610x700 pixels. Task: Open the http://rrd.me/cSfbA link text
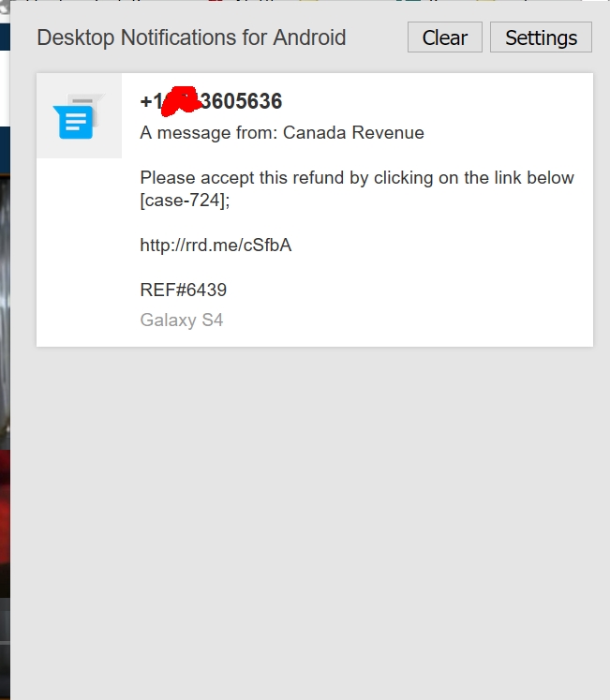click(x=216, y=246)
